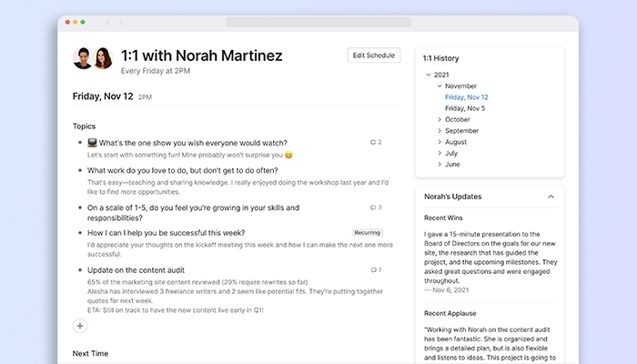Image resolution: width=637 pixels, height=364 pixels.
Task: Expand October in 1:1 History
Action: [x=440, y=119]
